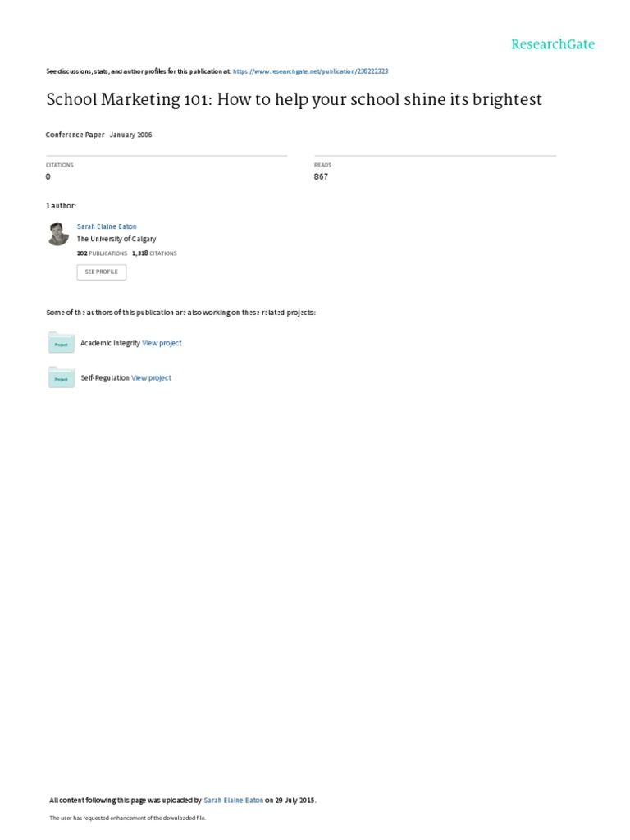The image size is (630, 840).
Task: Open Sarah Elaine Eaton author name link
Action: coord(107,226)
